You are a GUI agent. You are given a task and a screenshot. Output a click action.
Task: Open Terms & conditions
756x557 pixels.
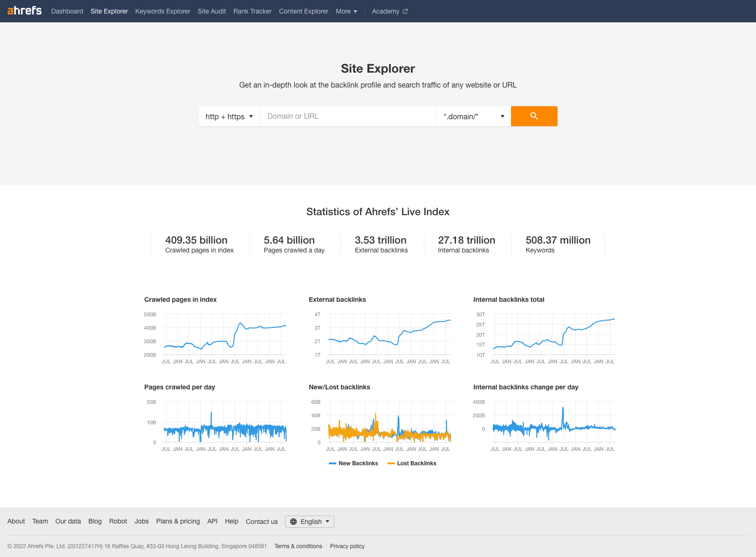pos(298,546)
